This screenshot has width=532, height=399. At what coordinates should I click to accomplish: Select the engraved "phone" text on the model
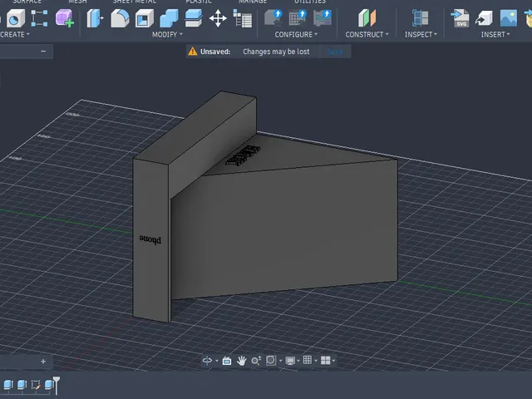(x=150, y=239)
